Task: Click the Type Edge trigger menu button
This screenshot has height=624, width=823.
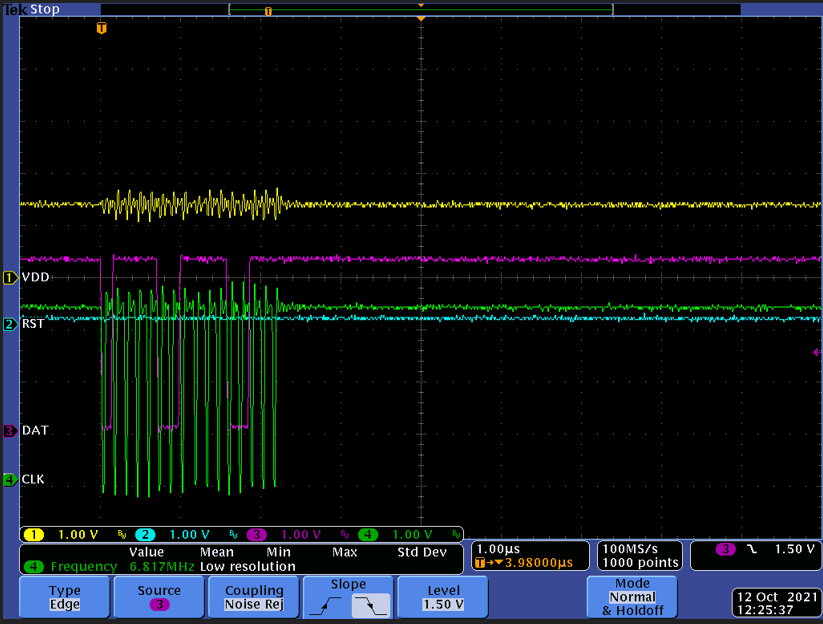Action: [x=65, y=597]
